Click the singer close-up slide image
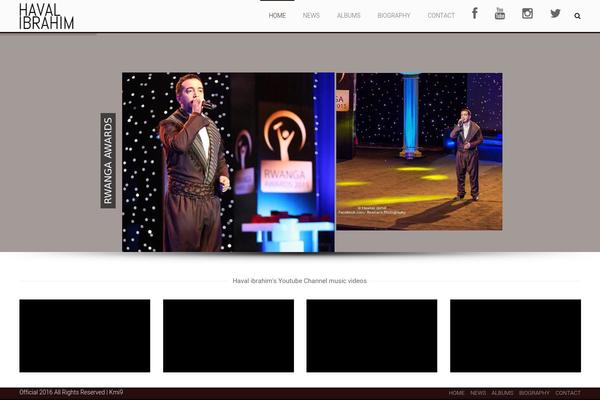Viewport: 600px width, 400px height. pos(228,162)
